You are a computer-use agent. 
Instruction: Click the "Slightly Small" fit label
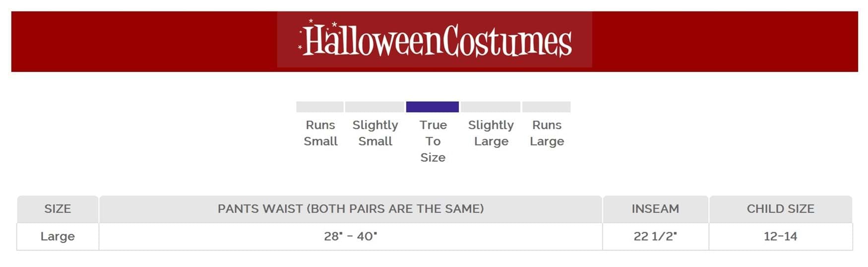375,133
